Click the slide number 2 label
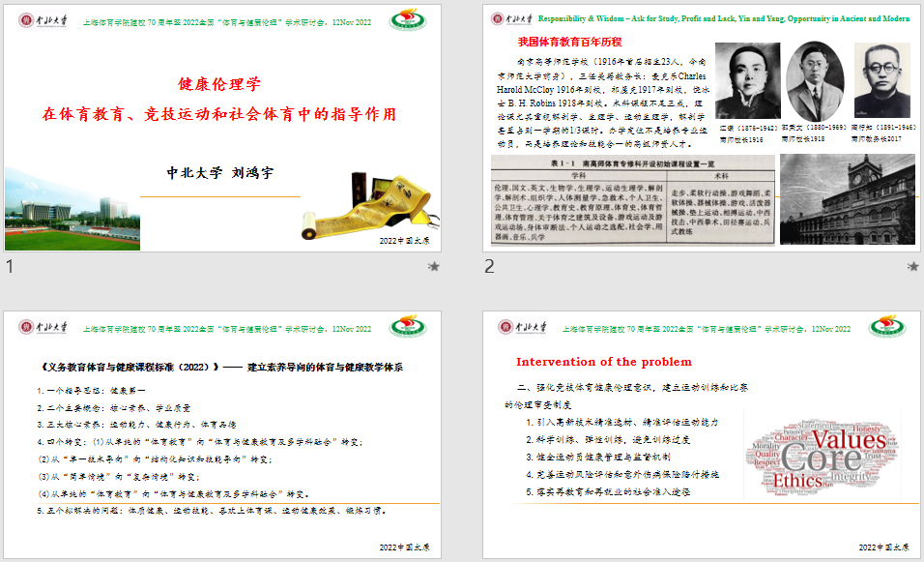The height and width of the screenshot is (562, 924). (x=489, y=267)
